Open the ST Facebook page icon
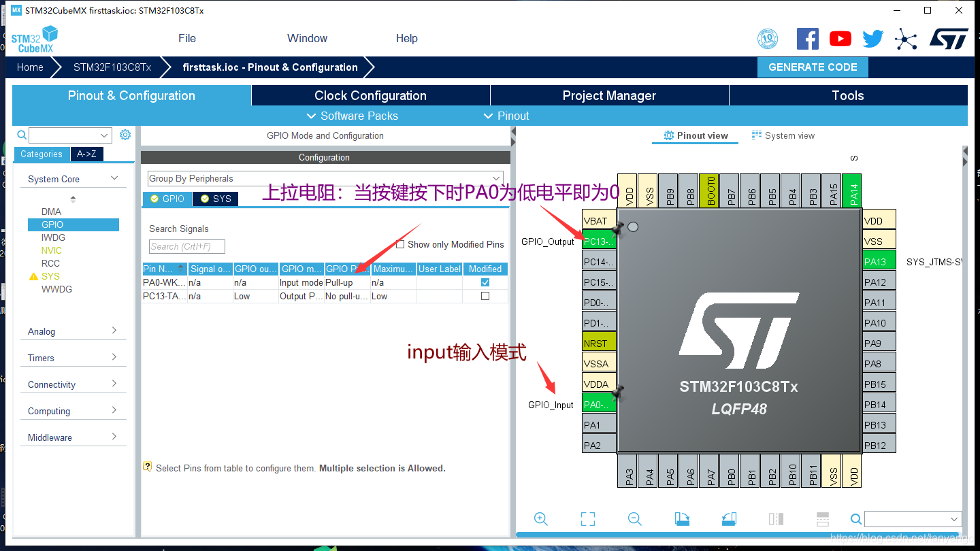 [x=808, y=39]
